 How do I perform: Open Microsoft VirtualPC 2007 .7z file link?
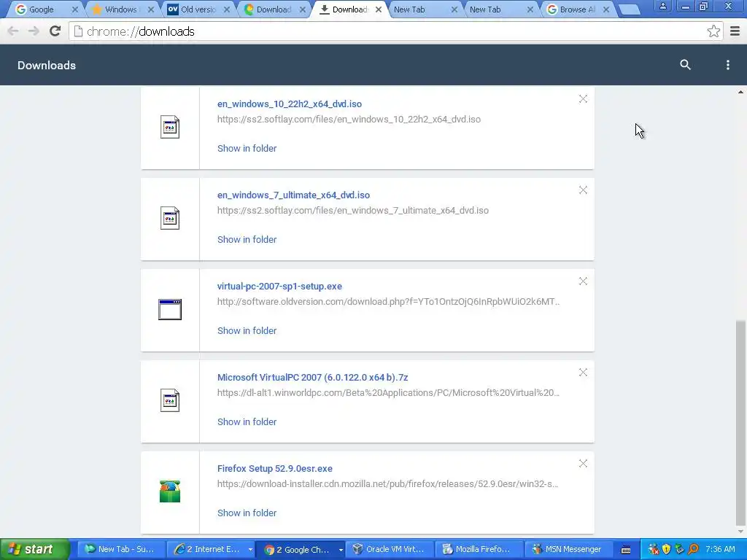(312, 377)
